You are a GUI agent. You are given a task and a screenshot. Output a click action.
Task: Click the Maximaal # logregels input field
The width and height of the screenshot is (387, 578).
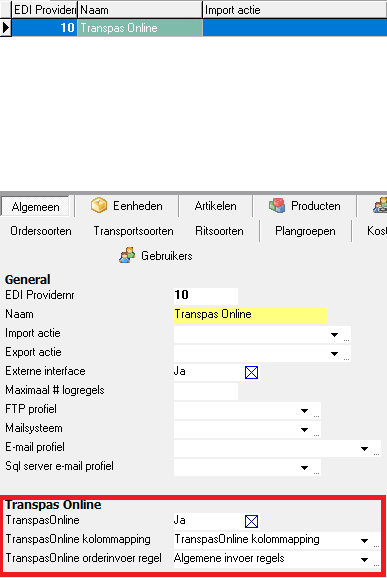point(206,391)
